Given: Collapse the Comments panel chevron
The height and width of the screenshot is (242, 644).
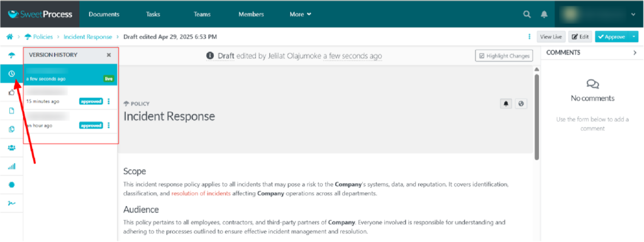Looking at the screenshot, I should 635,53.
